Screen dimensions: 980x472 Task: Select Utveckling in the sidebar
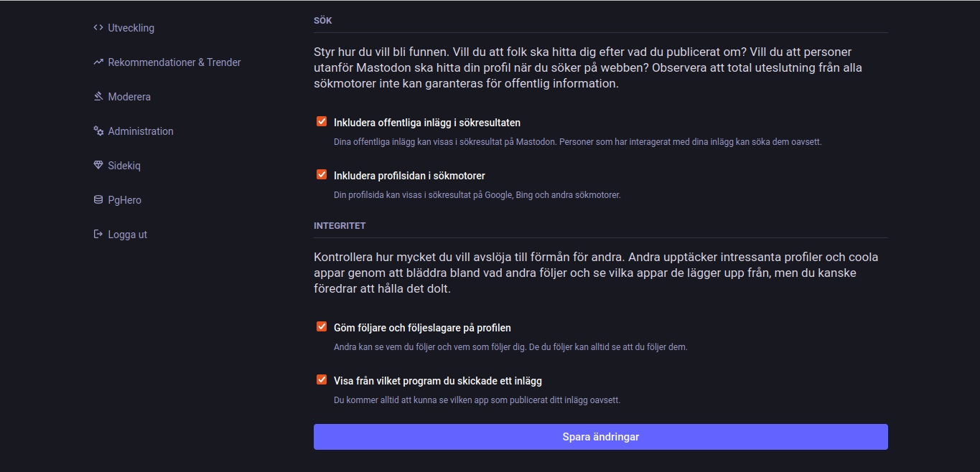(131, 27)
